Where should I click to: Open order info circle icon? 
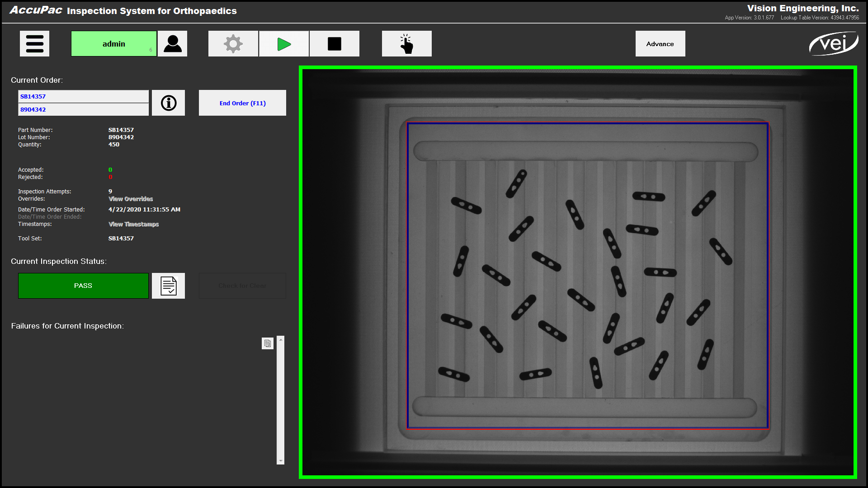coord(169,103)
